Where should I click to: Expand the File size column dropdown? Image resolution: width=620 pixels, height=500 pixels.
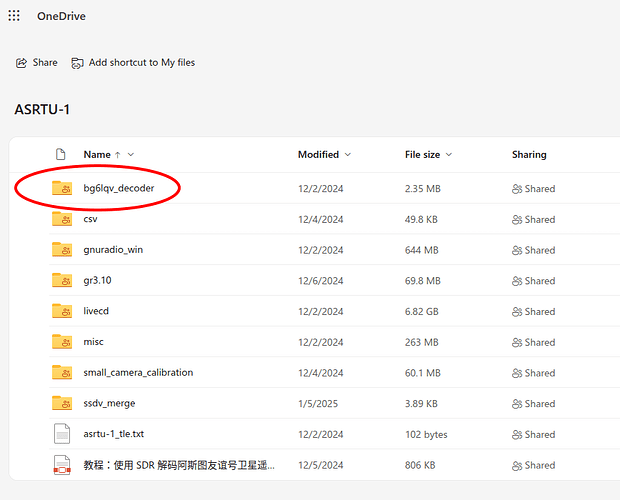pyautogui.click(x=449, y=155)
